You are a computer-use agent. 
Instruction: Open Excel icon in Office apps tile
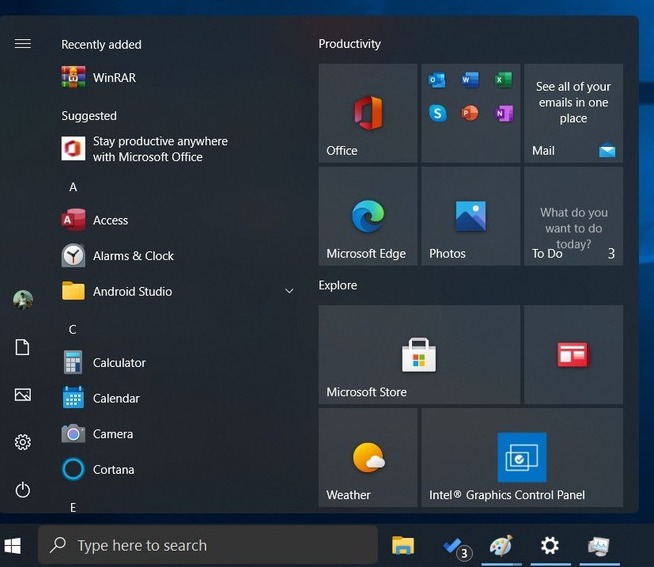[503, 80]
